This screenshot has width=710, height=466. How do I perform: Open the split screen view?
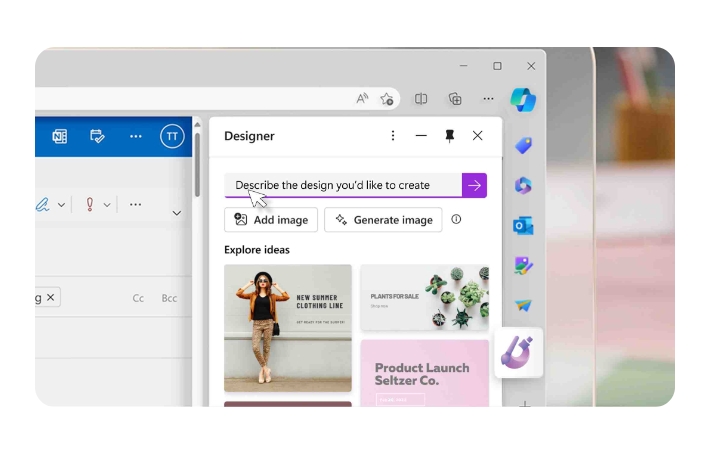click(x=421, y=99)
